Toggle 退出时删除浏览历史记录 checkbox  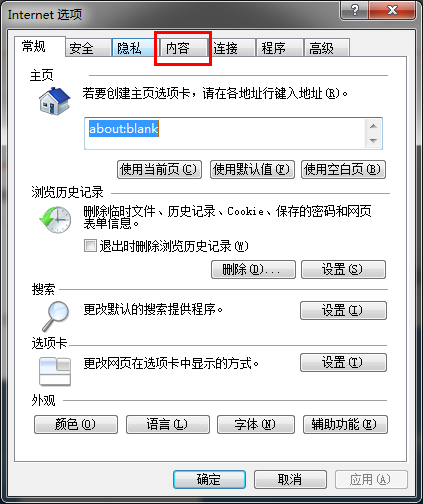click(90, 246)
